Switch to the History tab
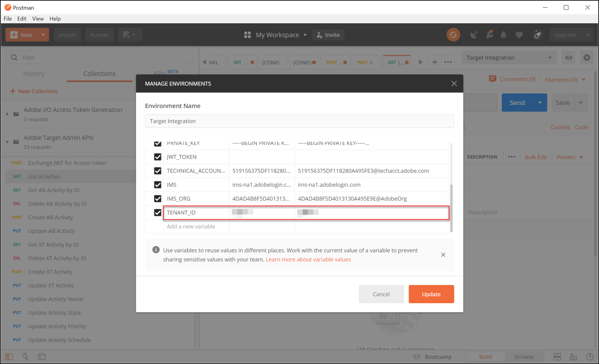 pos(33,74)
